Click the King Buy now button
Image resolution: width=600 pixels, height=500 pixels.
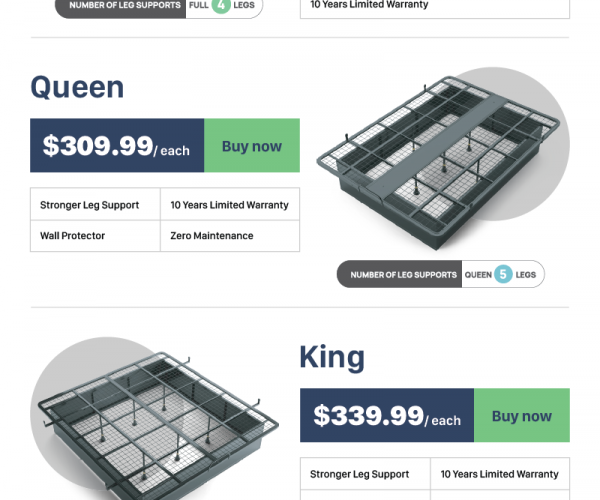pos(521,416)
